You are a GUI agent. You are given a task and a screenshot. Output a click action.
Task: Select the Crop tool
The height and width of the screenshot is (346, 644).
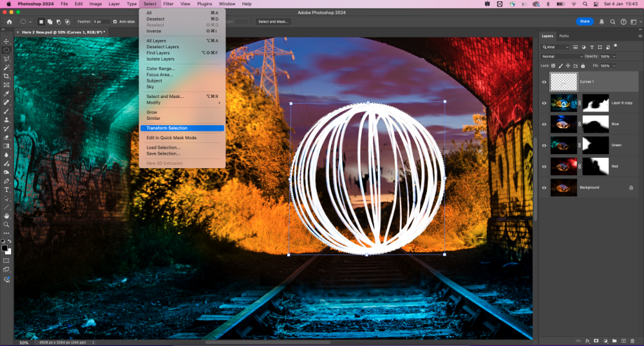tap(6, 76)
